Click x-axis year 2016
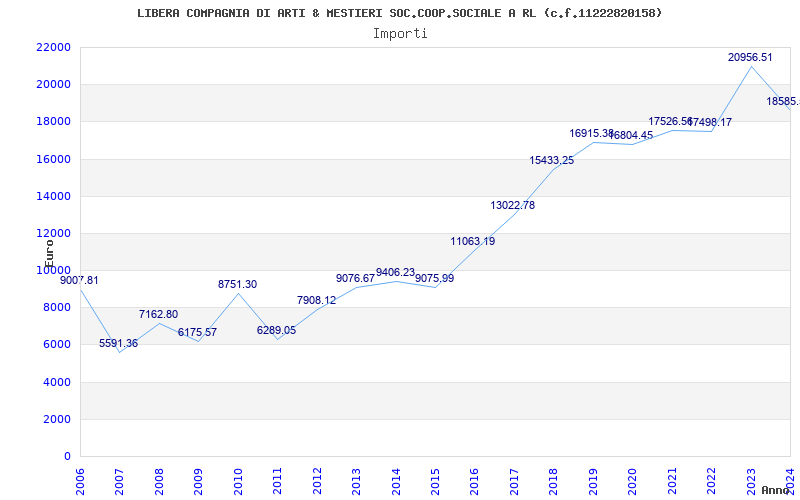The height and width of the screenshot is (500, 800). tap(474, 481)
